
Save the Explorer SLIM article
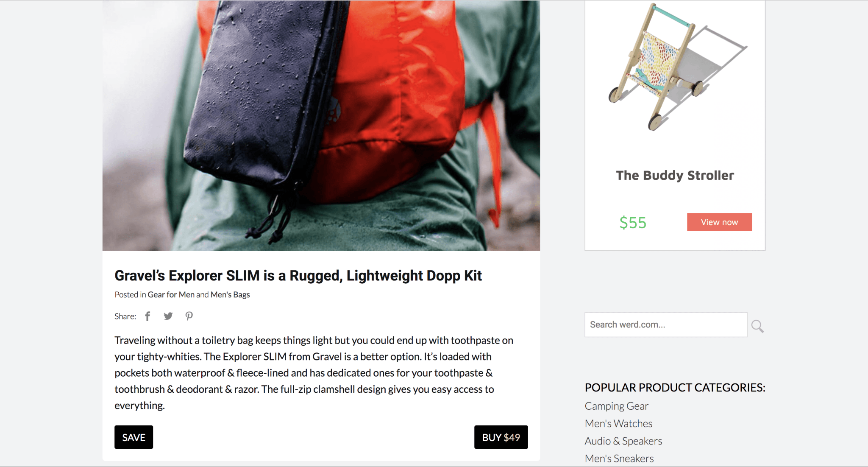pyautogui.click(x=134, y=437)
